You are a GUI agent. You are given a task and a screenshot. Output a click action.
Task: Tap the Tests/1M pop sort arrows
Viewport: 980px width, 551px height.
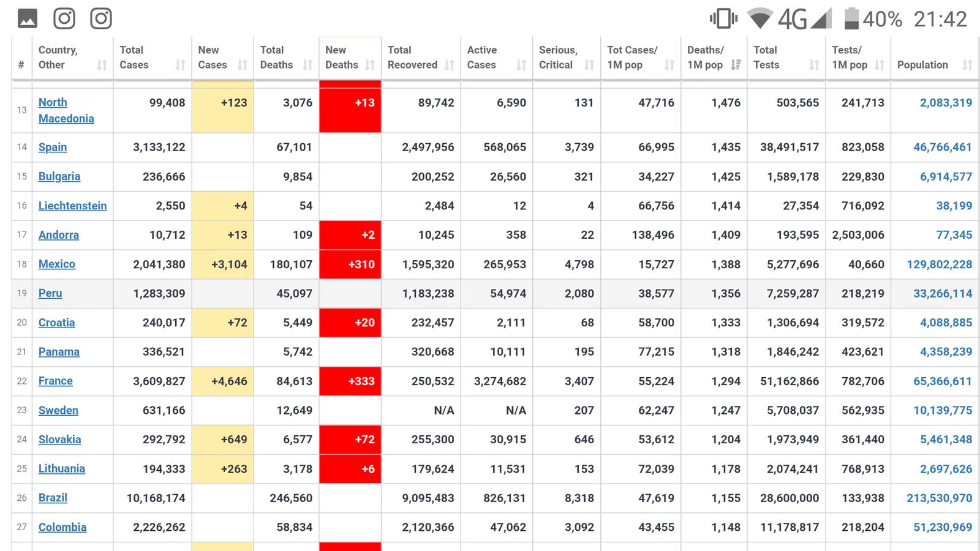tap(880, 65)
